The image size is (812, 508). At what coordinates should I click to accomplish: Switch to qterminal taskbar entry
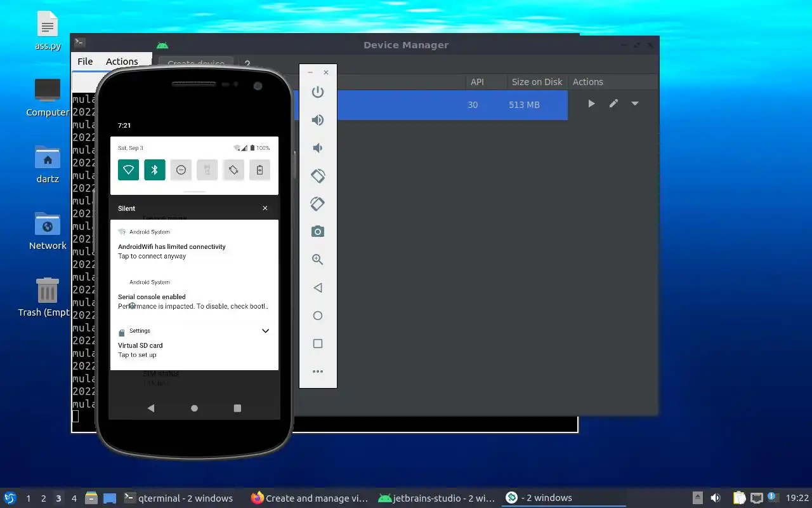pyautogui.click(x=179, y=498)
